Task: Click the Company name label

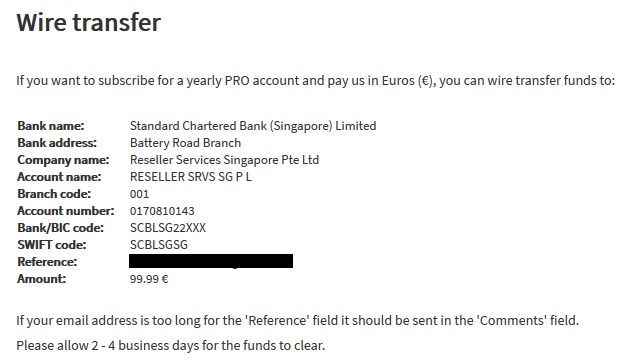Action: pos(63,160)
